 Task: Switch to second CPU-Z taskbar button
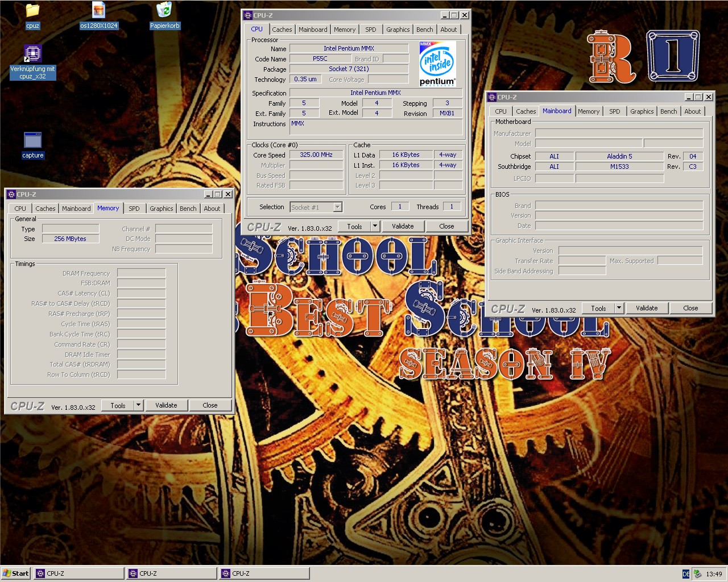[171, 573]
